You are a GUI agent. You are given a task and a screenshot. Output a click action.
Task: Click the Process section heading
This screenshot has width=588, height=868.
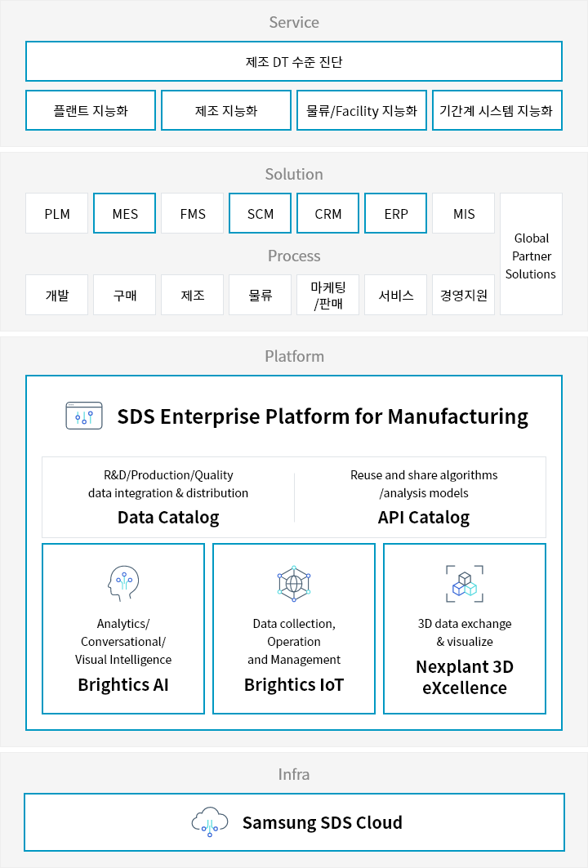click(x=294, y=256)
